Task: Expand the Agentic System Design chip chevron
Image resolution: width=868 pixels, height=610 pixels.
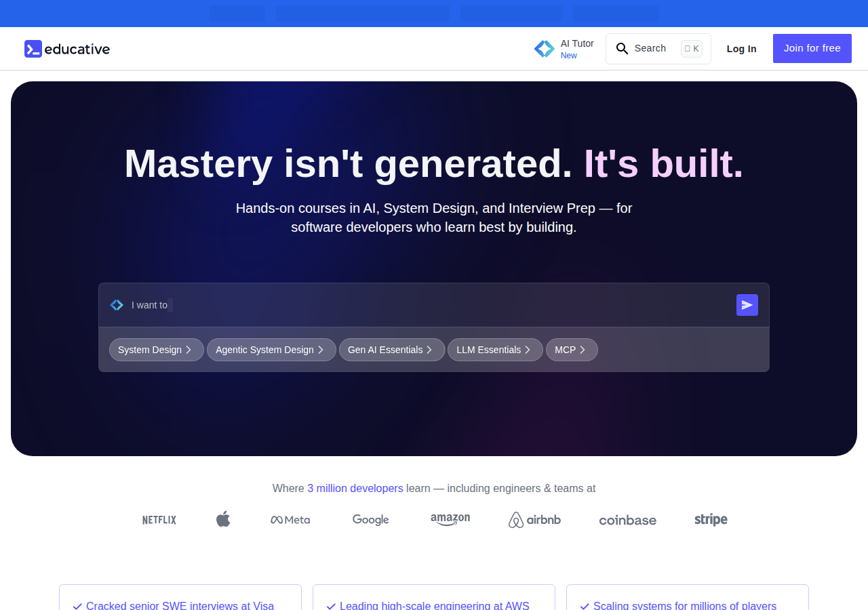Action: [x=321, y=350]
